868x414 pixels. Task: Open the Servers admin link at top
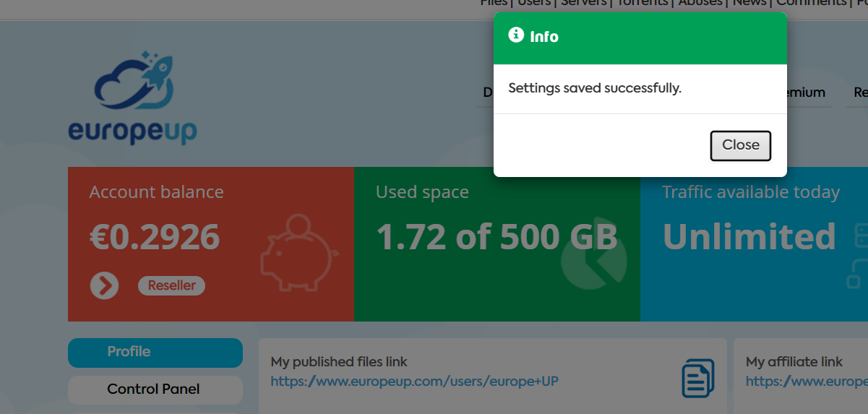coord(583,3)
